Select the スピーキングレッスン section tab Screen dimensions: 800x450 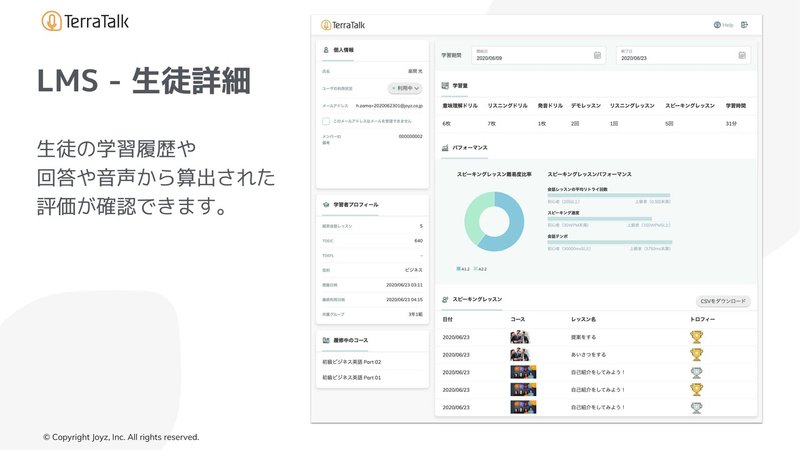coord(472,299)
